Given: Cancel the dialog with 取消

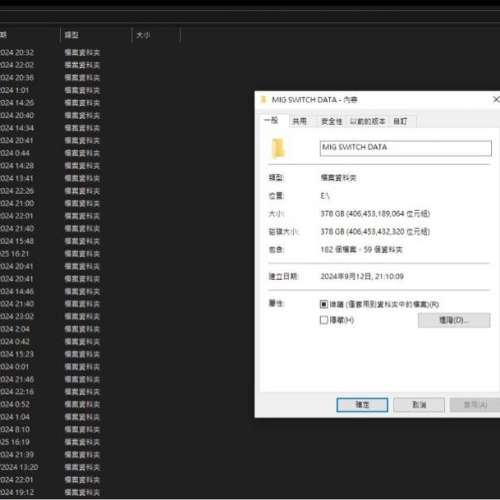Looking at the screenshot, I should tap(419, 405).
